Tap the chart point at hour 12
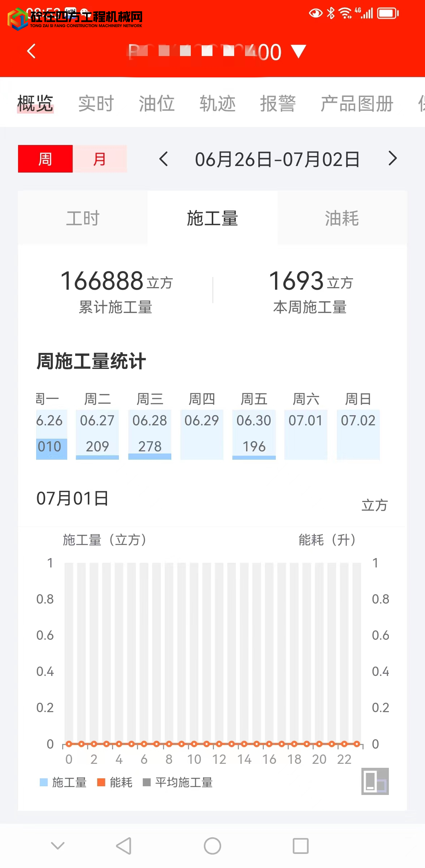425x868 pixels. click(219, 744)
